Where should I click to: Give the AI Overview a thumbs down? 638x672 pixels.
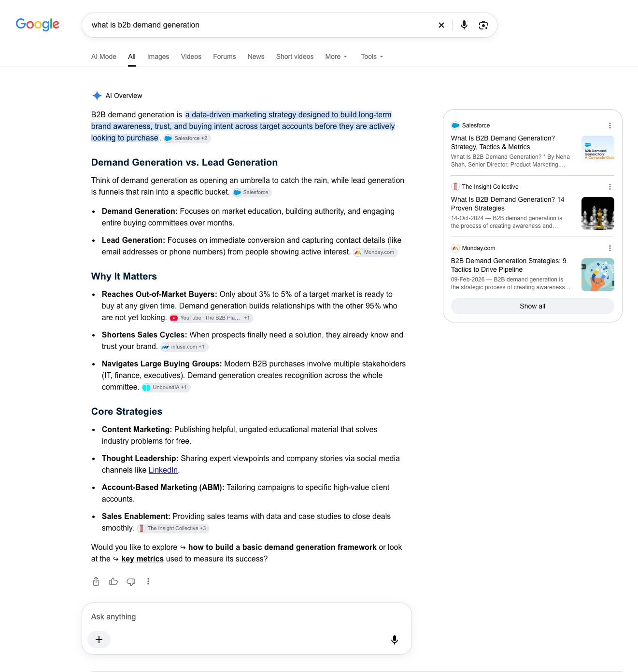pyautogui.click(x=131, y=581)
